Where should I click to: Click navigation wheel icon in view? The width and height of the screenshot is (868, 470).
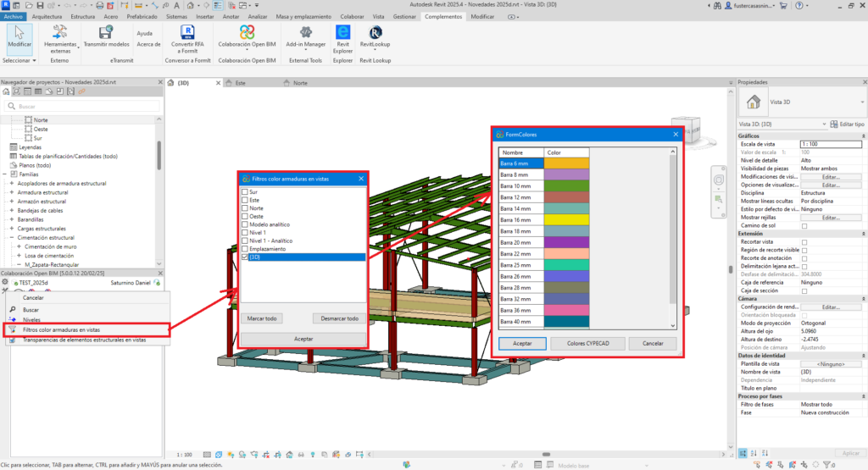click(719, 180)
